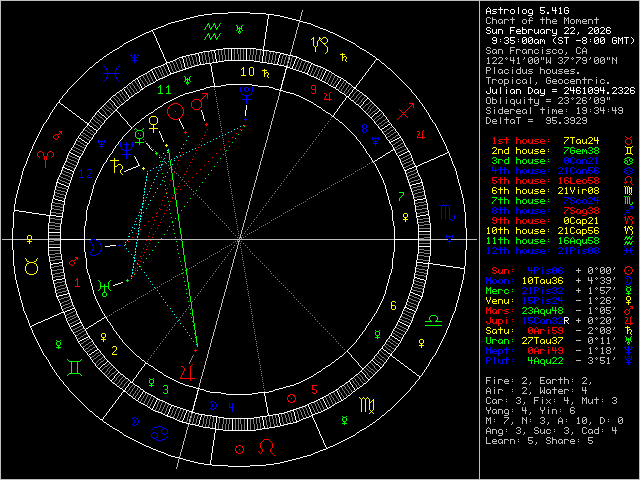Select the 'Merc: 21Pis32' row text

524,291
